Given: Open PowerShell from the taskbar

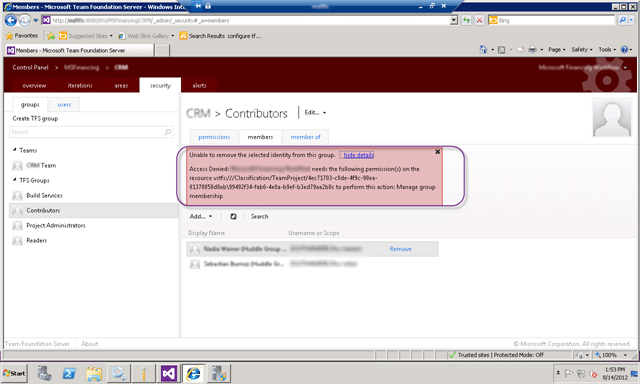Looking at the screenshot, I should point(69,373).
